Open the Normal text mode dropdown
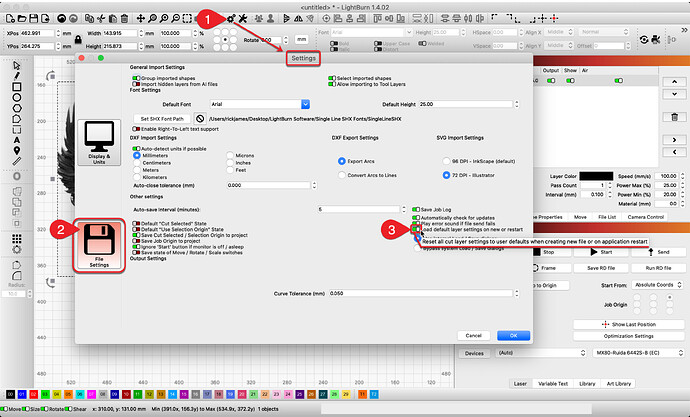 click(604, 32)
